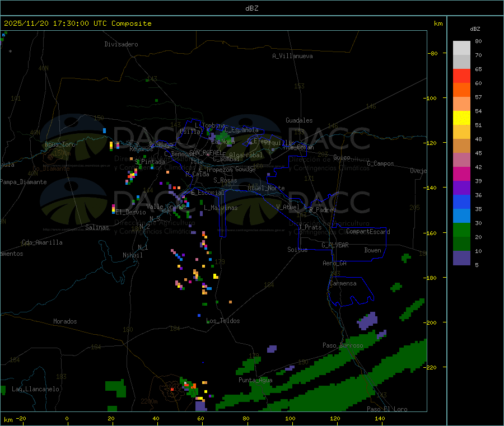Click the 'Bowen' place label
The height and width of the screenshot is (426, 504).
(373, 250)
